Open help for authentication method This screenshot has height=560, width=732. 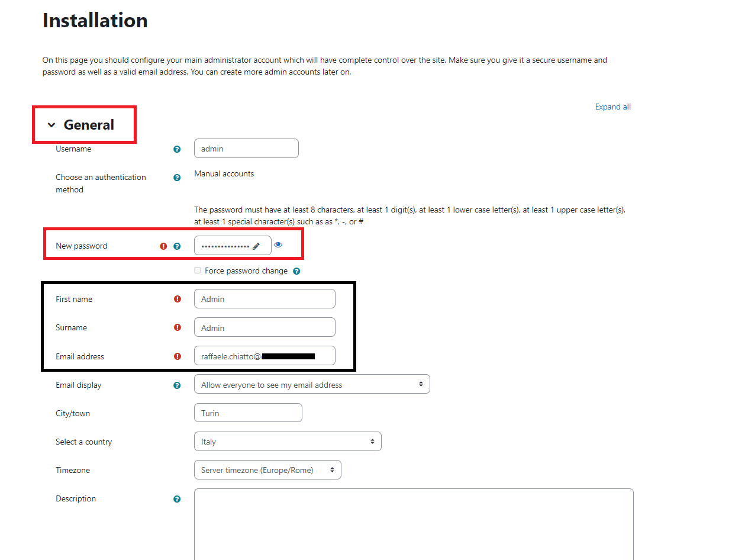[176, 178]
